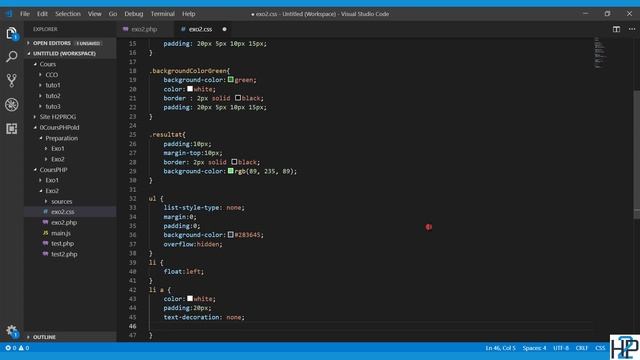
Task: Click the white color swatch on line 20
Action: click(190, 89)
